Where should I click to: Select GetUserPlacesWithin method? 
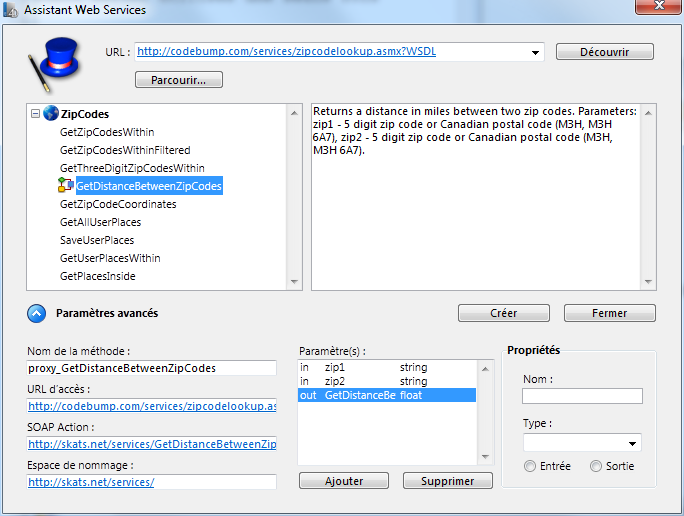click(110, 258)
